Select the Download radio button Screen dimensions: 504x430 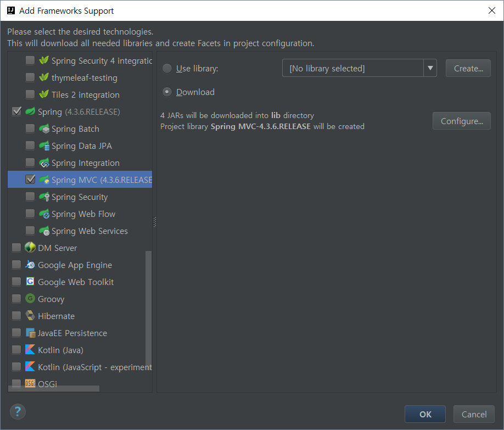pos(167,92)
